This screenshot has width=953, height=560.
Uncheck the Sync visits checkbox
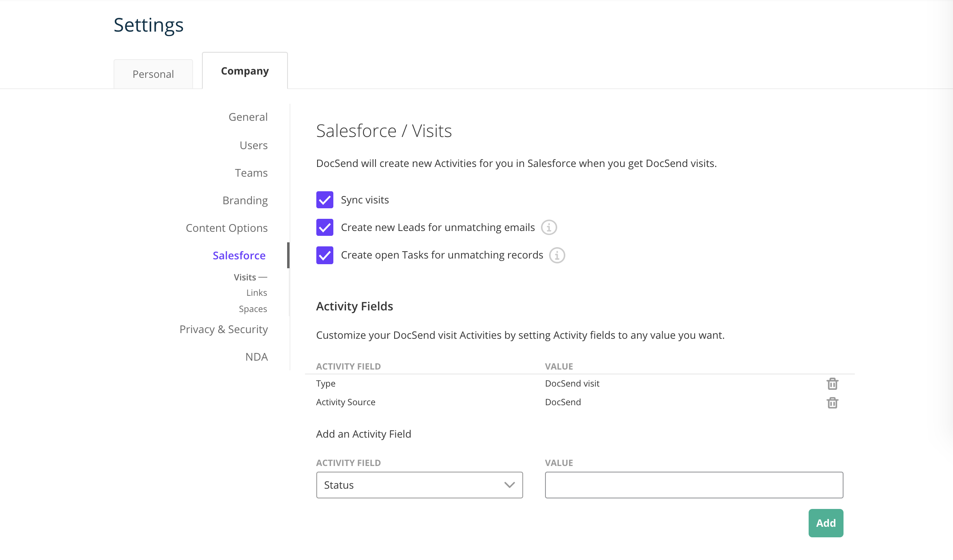click(x=325, y=200)
